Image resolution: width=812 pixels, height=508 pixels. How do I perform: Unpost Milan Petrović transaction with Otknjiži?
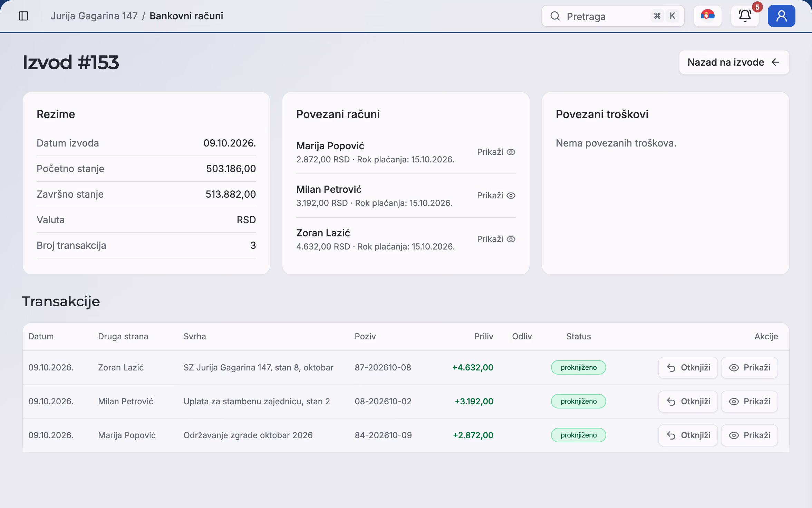point(688,402)
